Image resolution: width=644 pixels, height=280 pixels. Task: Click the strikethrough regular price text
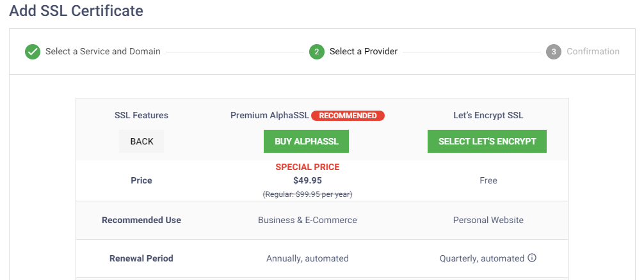click(x=307, y=194)
